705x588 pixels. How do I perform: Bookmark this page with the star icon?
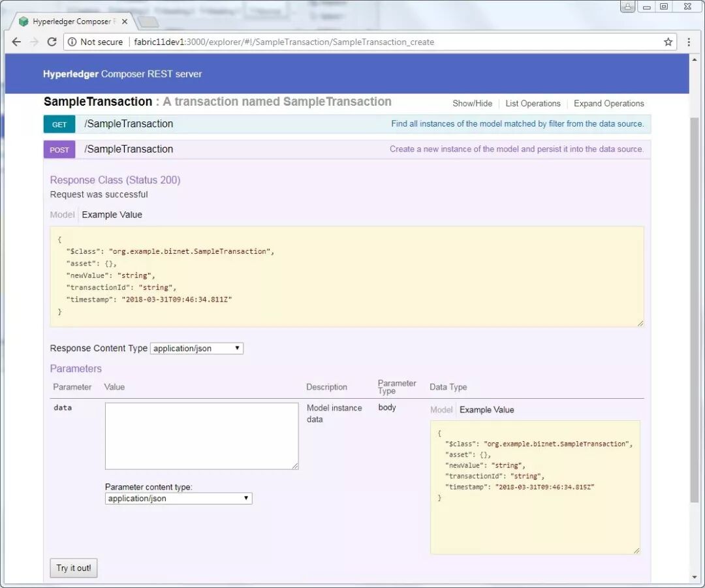(668, 42)
